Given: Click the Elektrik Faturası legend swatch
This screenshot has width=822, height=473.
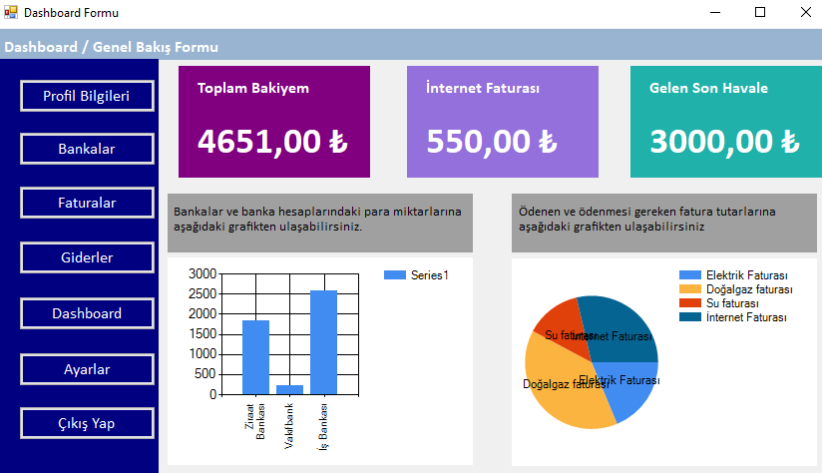Looking at the screenshot, I should (690, 275).
